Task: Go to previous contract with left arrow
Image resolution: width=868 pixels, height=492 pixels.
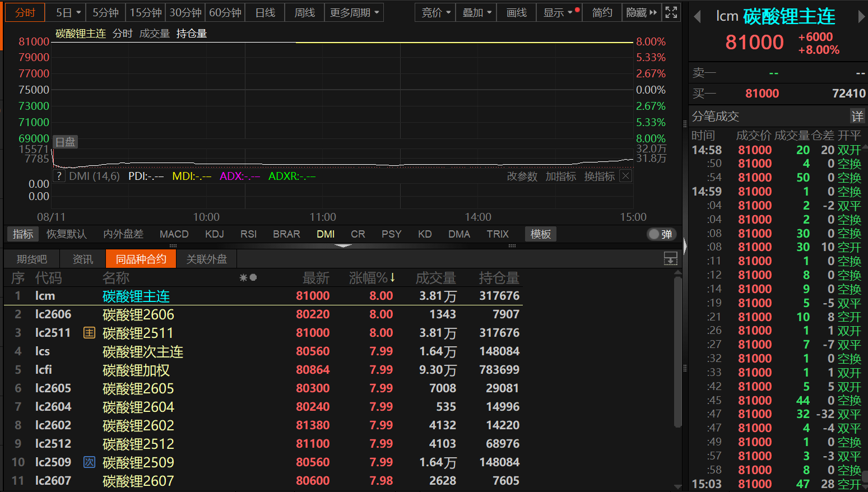Action: click(x=697, y=17)
